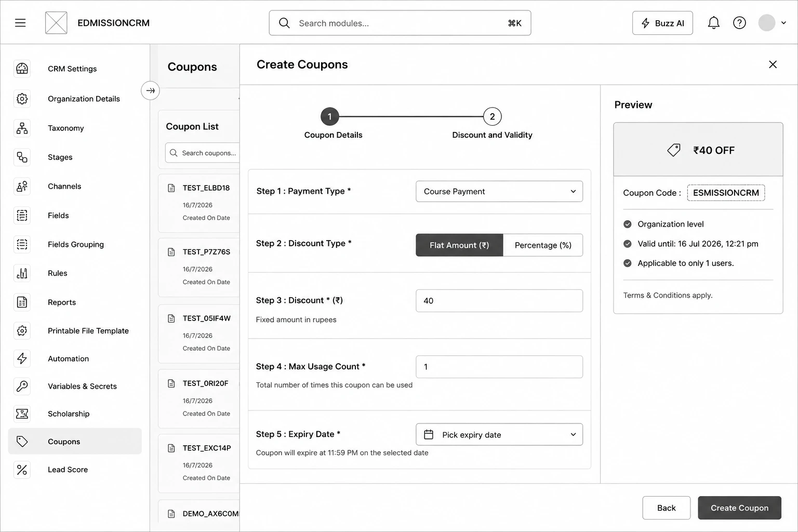Click the Stages sidebar icon
Screen dimensions: 798x532
(22, 157)
